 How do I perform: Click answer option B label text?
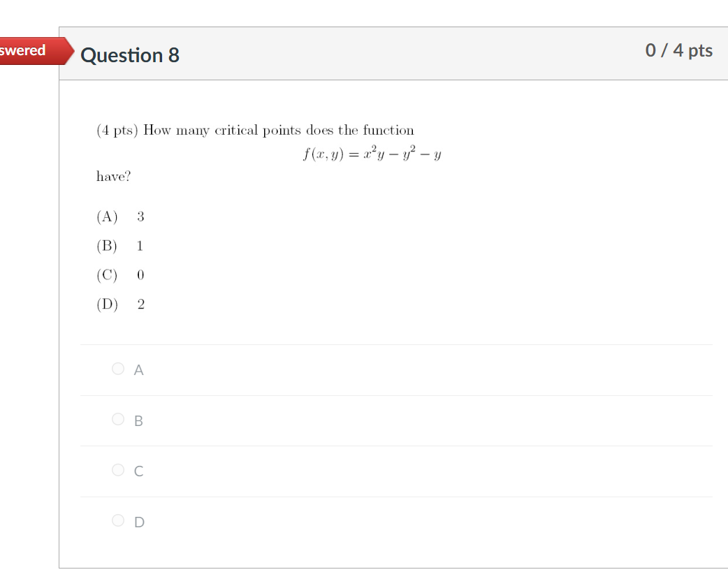pos(138,420)
